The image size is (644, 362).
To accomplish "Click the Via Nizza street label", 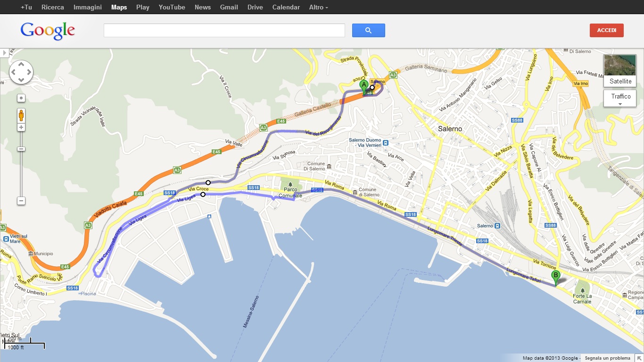I will 503,151.
